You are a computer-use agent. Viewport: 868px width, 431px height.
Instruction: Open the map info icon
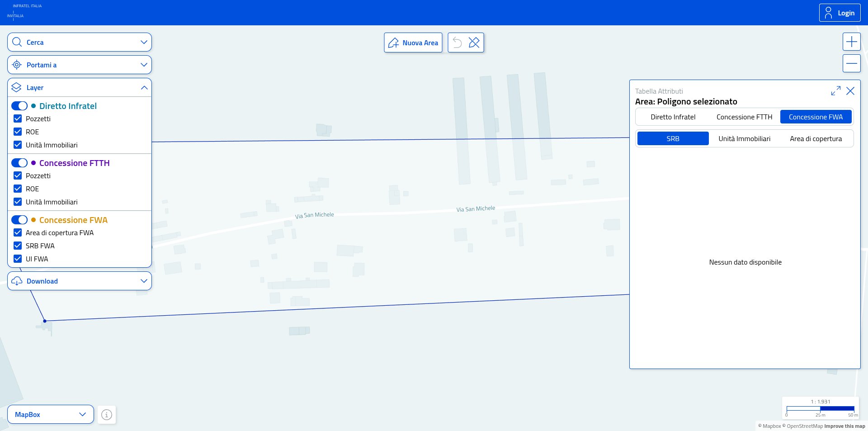coord(107,414)
